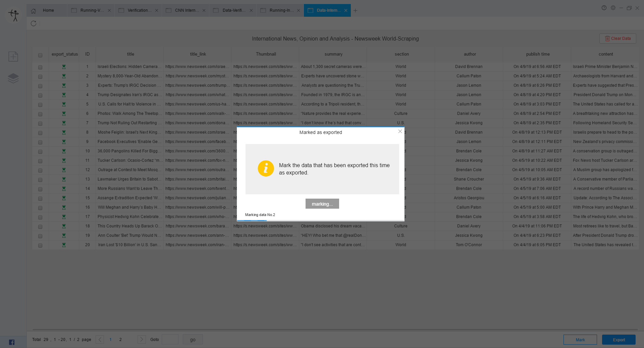644x348 pixels.
Task: Close the Verification... tab
Action: pos(157,10)
